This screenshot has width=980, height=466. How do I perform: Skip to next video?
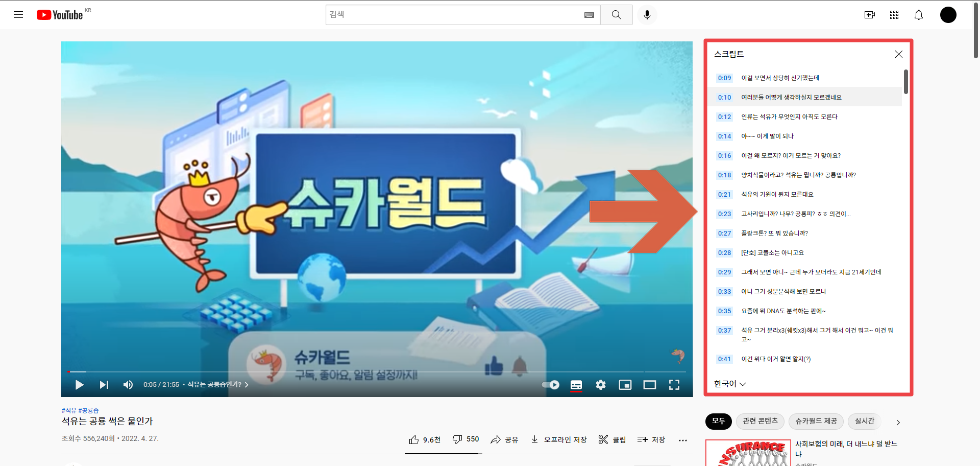click(104, 385)
